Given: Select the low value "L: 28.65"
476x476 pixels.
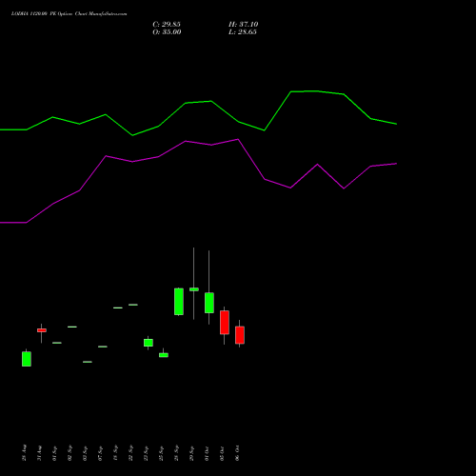Looking at the screenshot, I should click(x=243, y=32).
